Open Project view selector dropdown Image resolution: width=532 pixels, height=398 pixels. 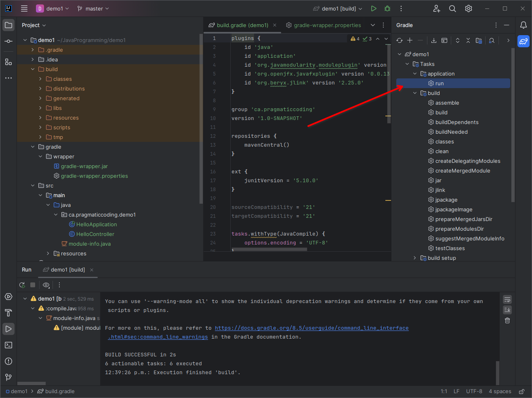(x=34, y=25)
